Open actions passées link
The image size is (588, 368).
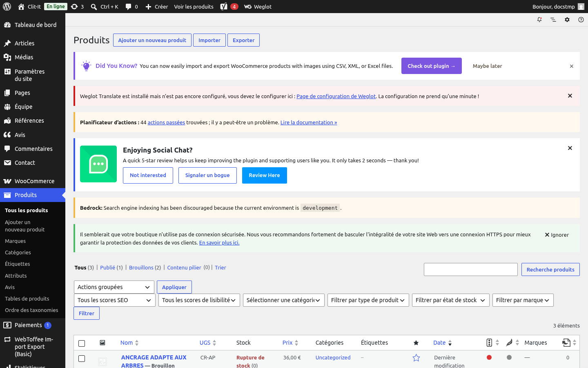(x=166, y=123)
